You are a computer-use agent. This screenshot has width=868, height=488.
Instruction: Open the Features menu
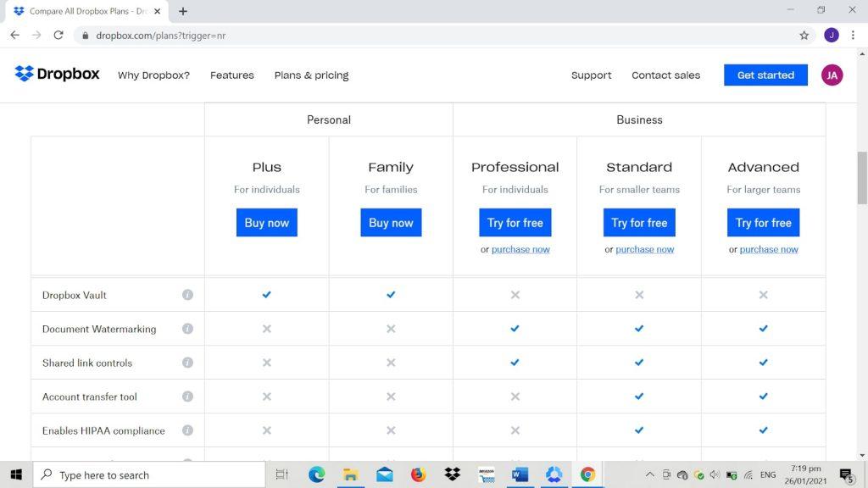tap(232, 75)
